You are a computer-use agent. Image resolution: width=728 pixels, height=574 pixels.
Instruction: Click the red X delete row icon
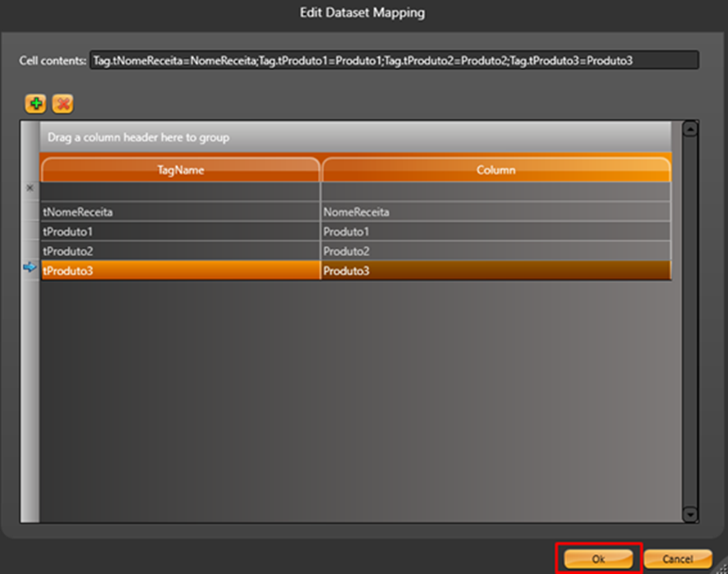(x=62, y=103)
